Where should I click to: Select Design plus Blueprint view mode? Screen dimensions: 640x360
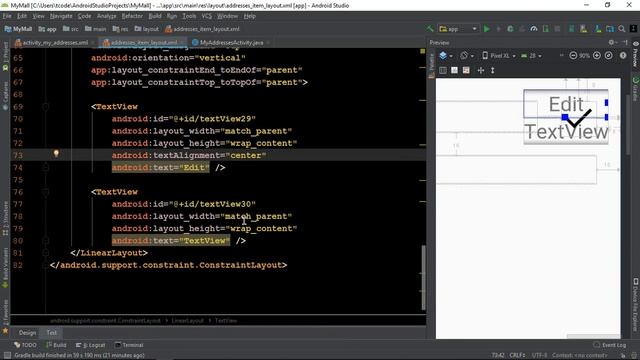click(466, 70)
